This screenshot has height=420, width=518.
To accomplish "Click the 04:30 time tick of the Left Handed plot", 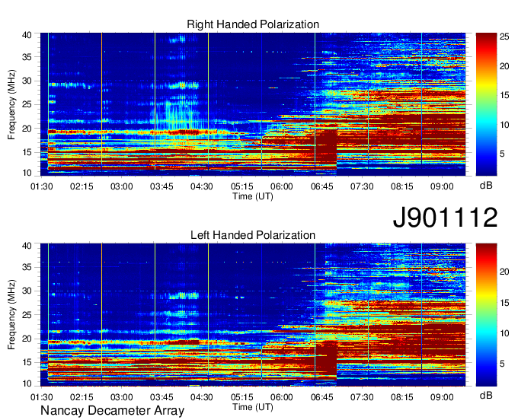I will pos(202,397).
